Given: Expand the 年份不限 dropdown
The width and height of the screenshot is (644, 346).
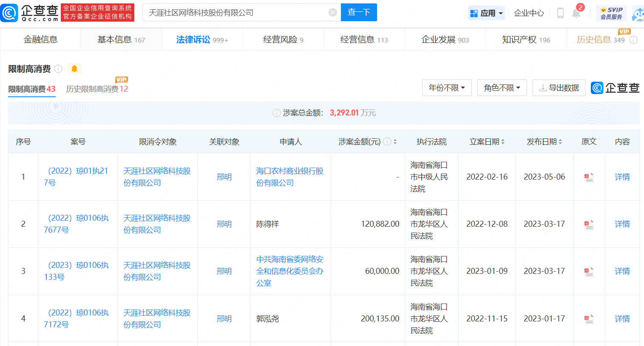Looking at the screenshot, I should tap(447, 88).
